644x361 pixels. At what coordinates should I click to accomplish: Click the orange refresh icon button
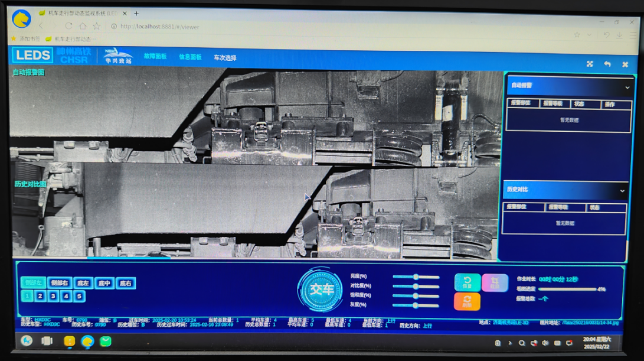click(x=467, y=301)
